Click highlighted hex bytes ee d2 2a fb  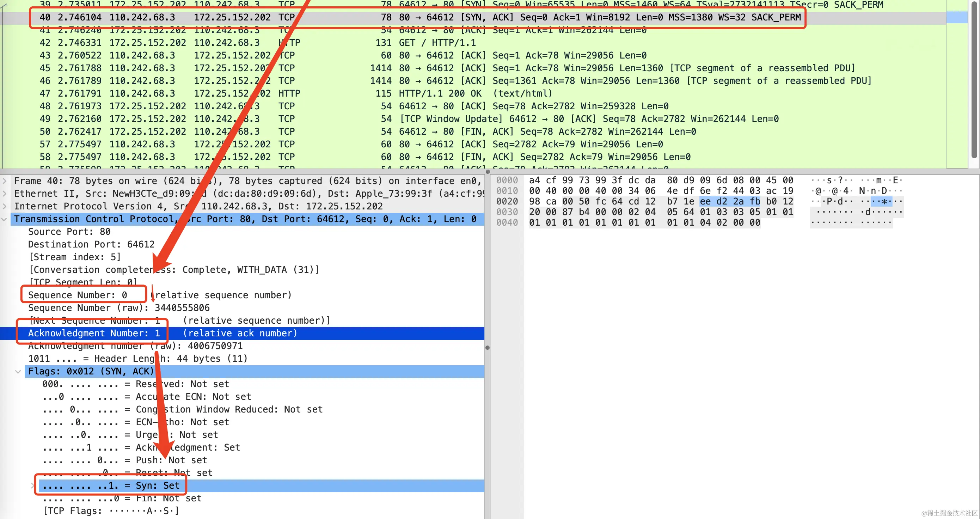[x=729, y=201]
